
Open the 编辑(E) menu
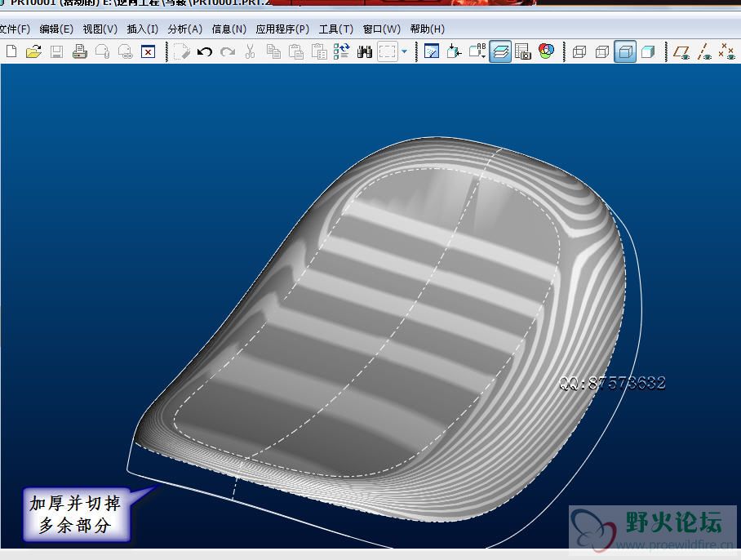(56, 29)
